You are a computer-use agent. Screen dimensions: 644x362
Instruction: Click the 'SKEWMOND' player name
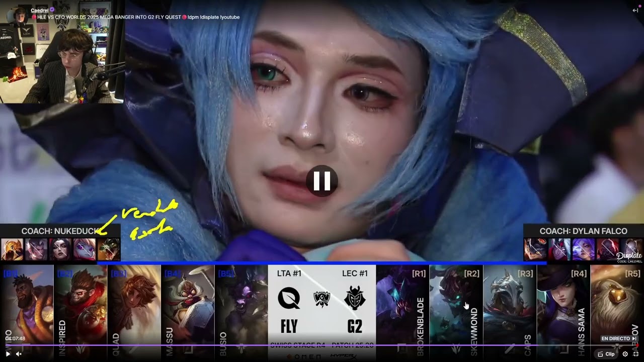click(474, 332)
